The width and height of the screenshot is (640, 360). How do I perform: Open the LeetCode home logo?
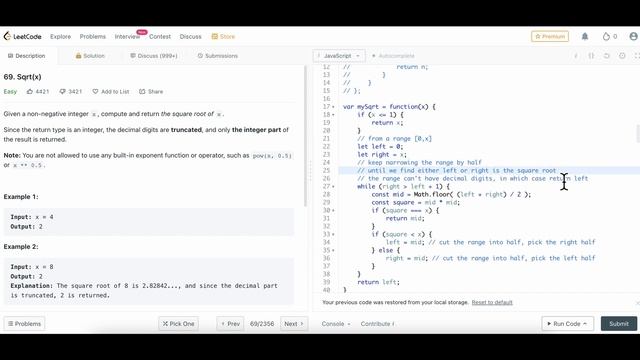(x=22, y=36)
